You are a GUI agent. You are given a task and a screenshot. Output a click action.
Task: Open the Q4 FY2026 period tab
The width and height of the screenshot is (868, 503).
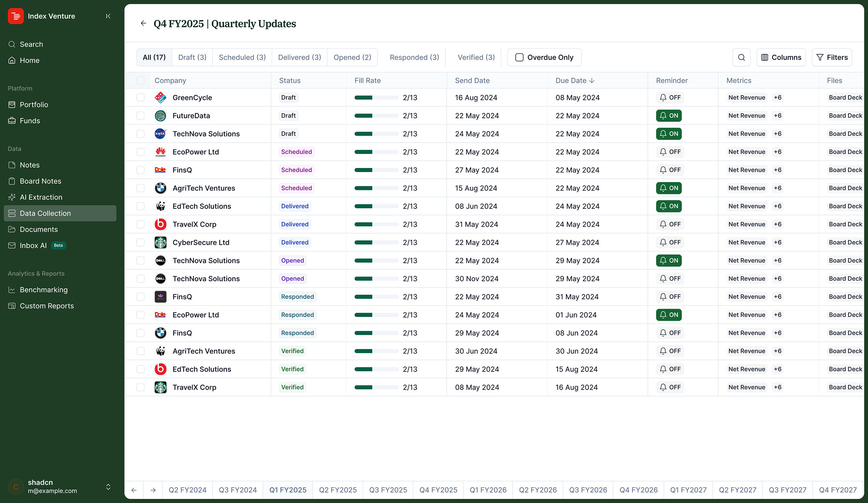tap(638, 490)
